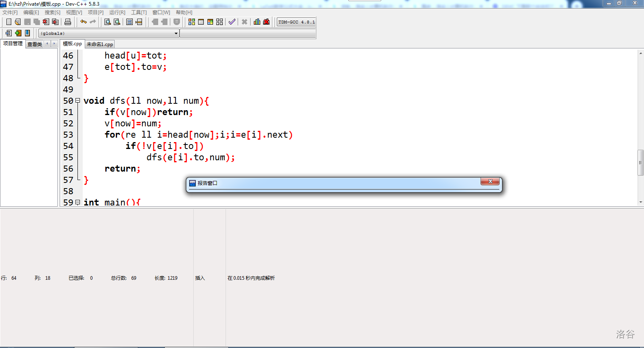
Task: Click the Open file toolbar icon
Action: point(18,22)
